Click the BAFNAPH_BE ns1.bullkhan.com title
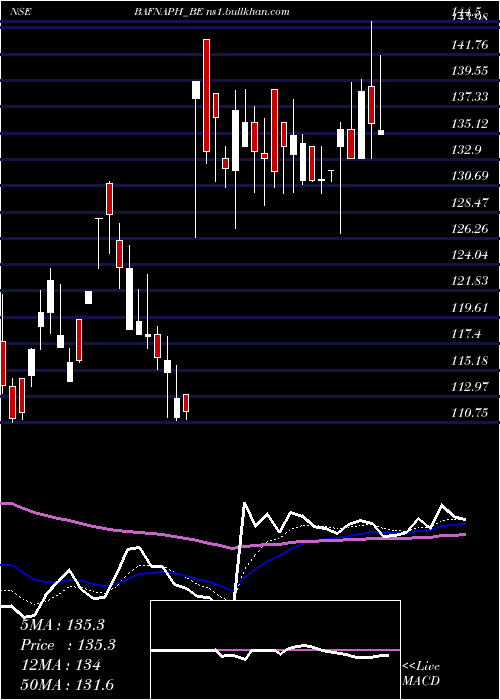The image size is (500, 700). (212, 12)
